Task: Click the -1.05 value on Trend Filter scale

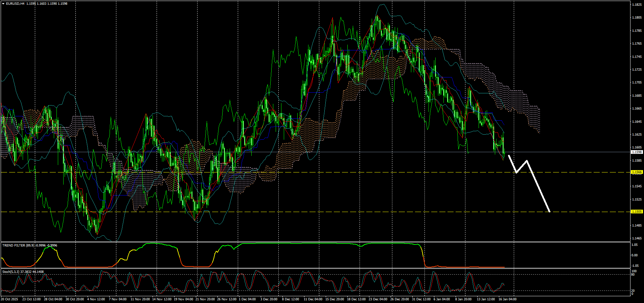Action: point(635,265)
